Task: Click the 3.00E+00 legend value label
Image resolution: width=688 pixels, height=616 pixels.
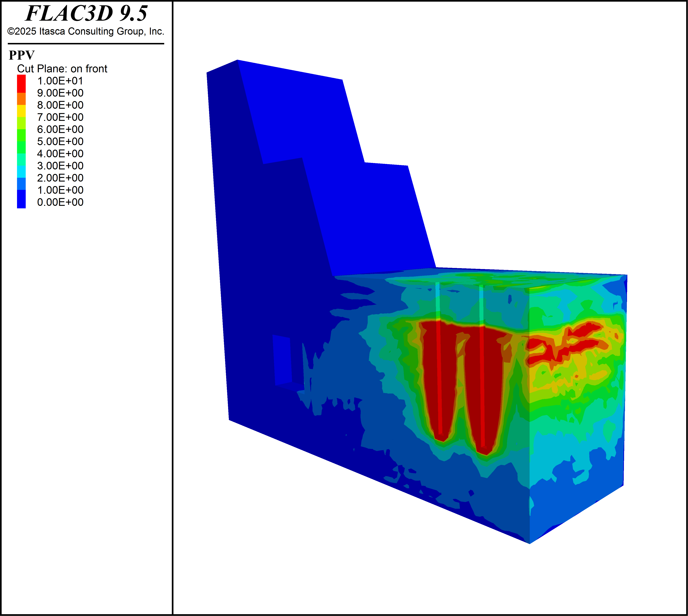Action: (x=60, y=166)
